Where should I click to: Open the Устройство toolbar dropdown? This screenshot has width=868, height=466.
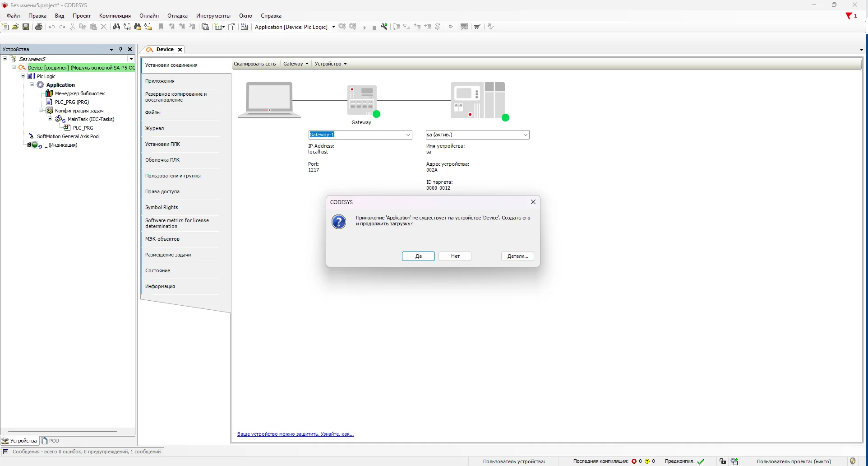point(331,64)
